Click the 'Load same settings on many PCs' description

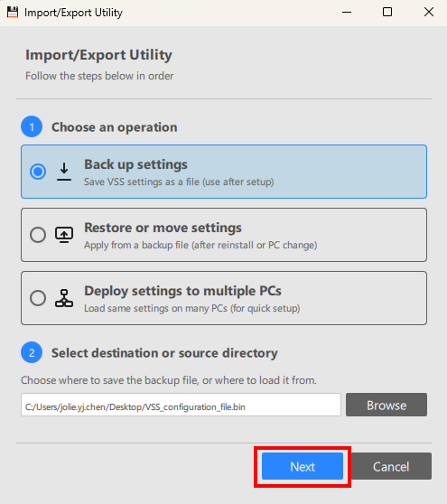click(192, 309)
